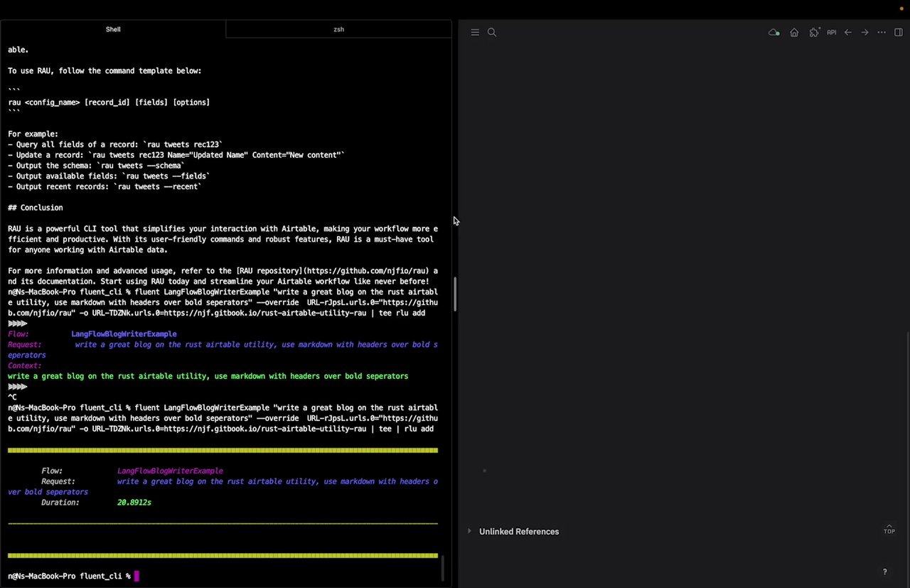Click the 'Output the schema' example line
Viewport: 910px width, 588px height.
point(96,166)
